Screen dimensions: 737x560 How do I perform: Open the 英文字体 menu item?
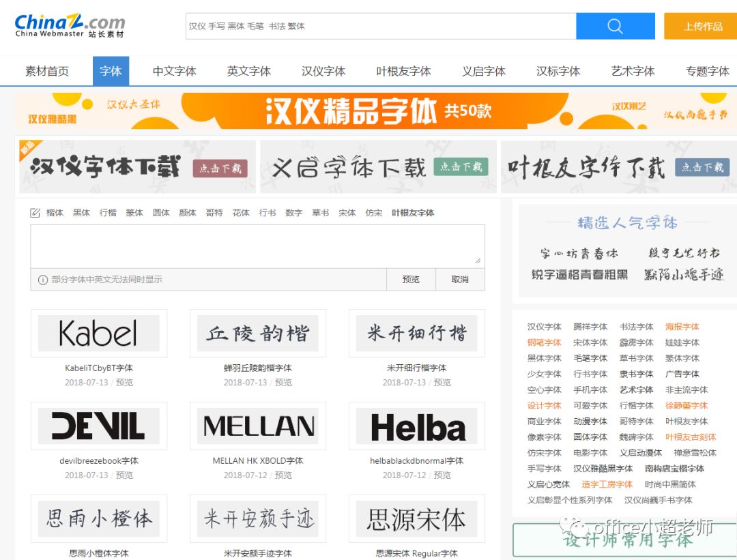(248, 71)
